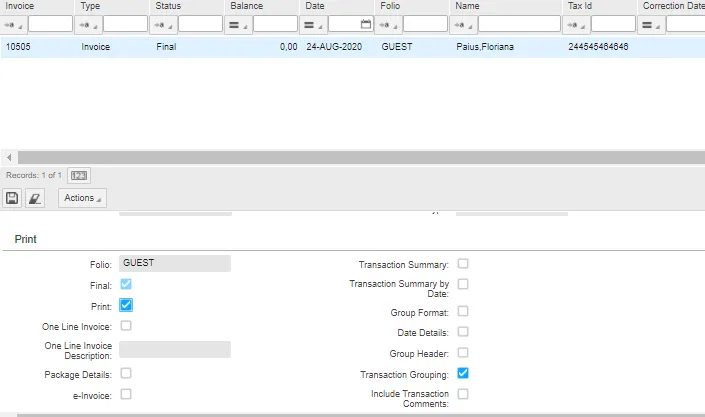Sort by the Tax Id column header
Viewport: 705px width, 417px height.
(x=580, y=6)
